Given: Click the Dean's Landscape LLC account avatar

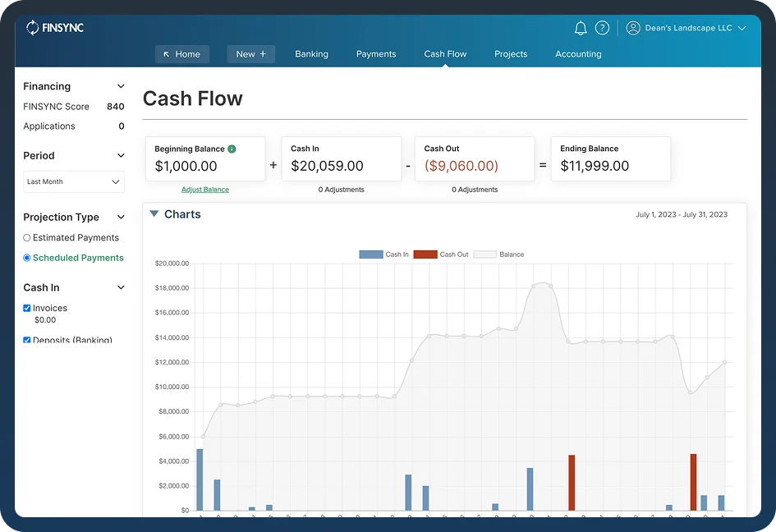Looking at the screenshot, I should click(632, 27).
